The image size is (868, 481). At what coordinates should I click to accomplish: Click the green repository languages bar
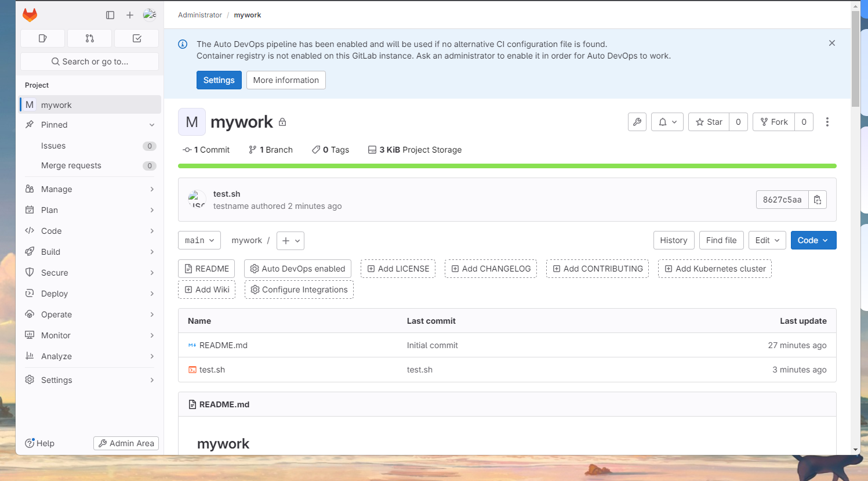click(507, 166)
